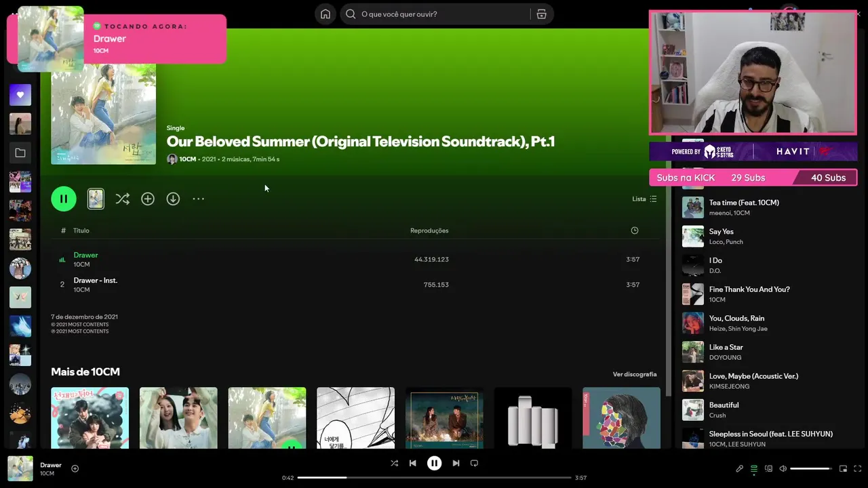Screen dimensions: 868x488
Task: Open first album card in 'Mais de 10CM'
Action: tap(90, 418)
